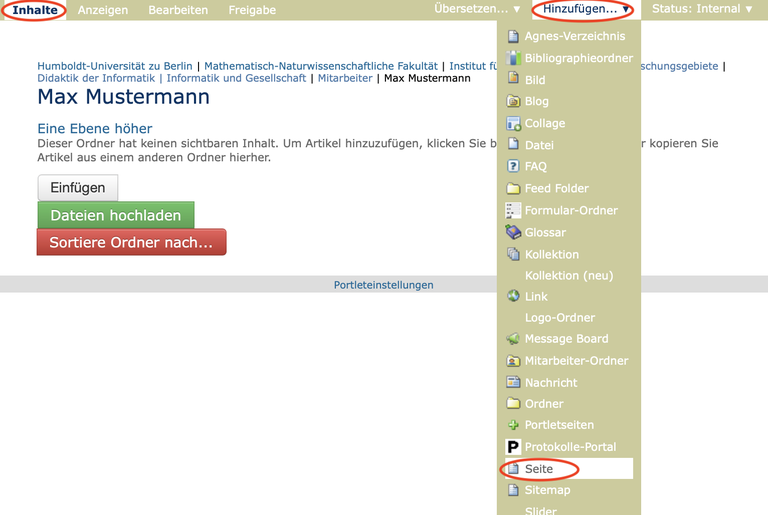Click the Glossar book icon

513,232
